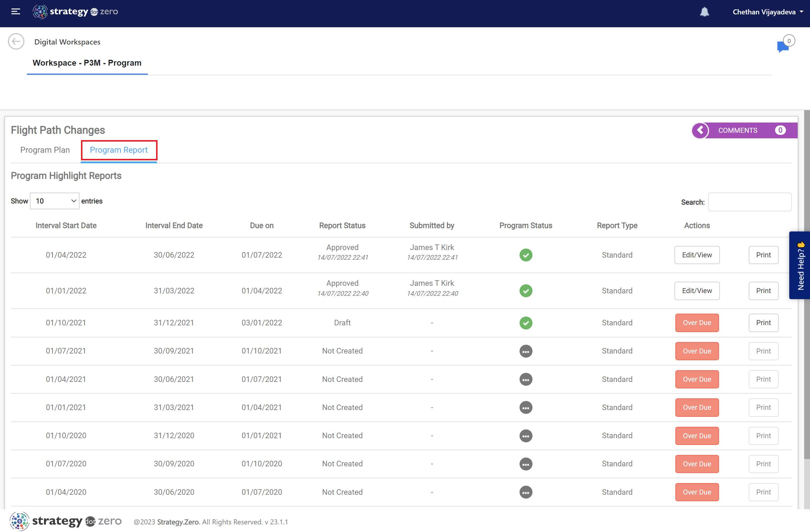Click Over Due for 01/10/2020 row
This screenshot has width=810, height=532.
click(697, 436)
